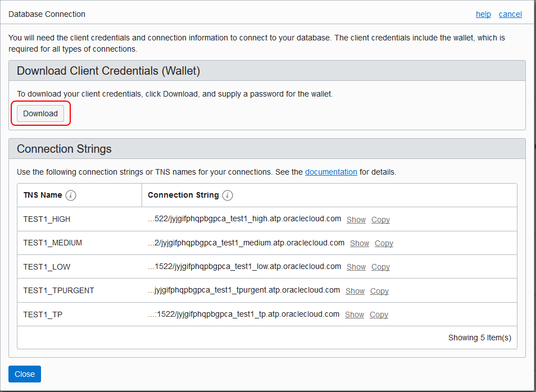This screenshot has height=392, width=536.
Task: Copy the TEST1_TPURGENT connection string
Action: point(379,291)
